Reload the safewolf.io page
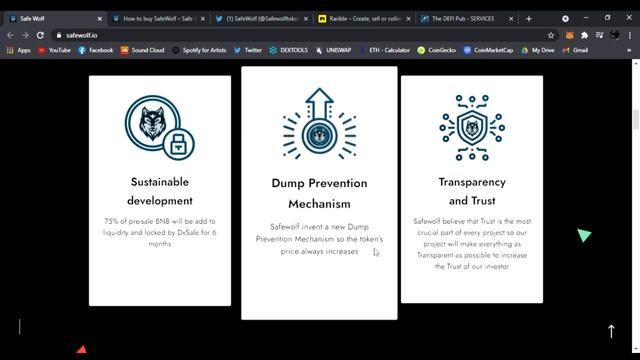Screen dimensions: 640x360 (x=40, y=36)
